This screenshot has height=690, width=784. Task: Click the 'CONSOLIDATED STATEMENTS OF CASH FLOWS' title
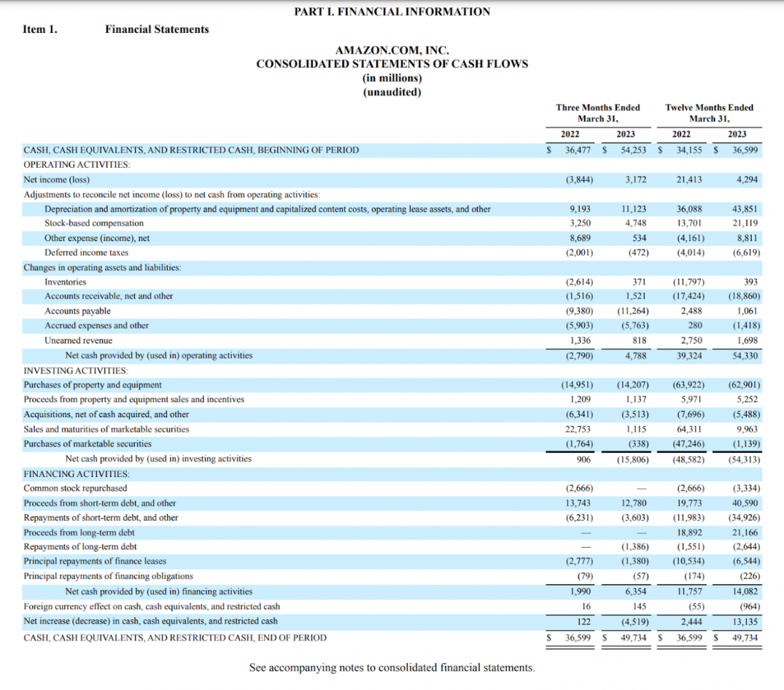[392, 64]
